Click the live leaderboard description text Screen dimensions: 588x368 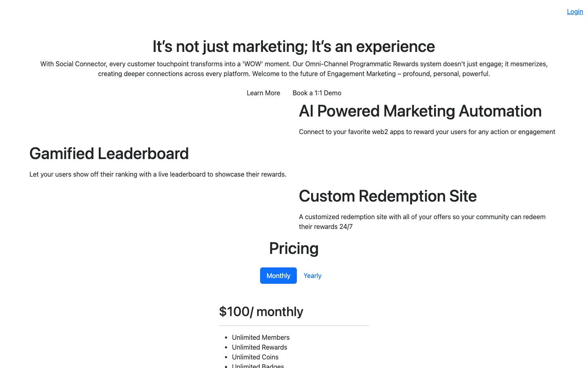pyautogui.click(x=158, y=174)
